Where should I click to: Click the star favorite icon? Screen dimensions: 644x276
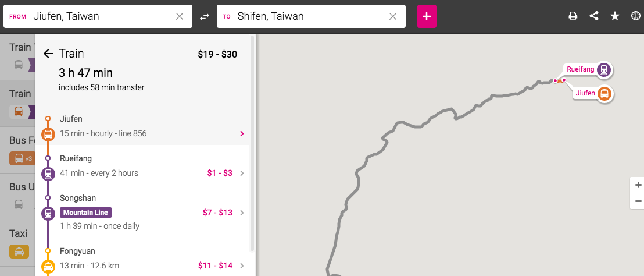pos(614,16)
